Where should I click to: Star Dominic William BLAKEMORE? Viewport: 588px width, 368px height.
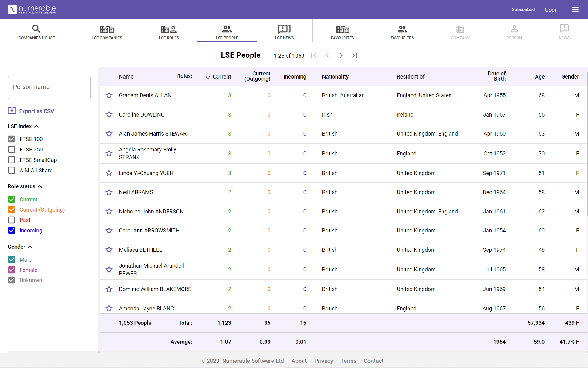point(109,289)
